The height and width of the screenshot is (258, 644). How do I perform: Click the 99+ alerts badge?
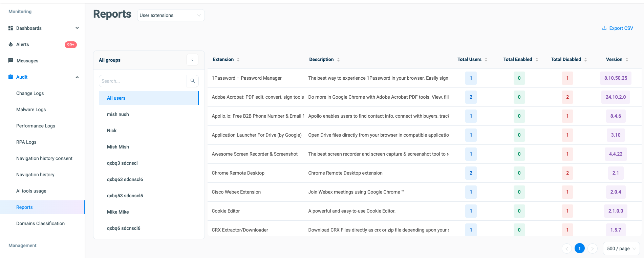71,45
